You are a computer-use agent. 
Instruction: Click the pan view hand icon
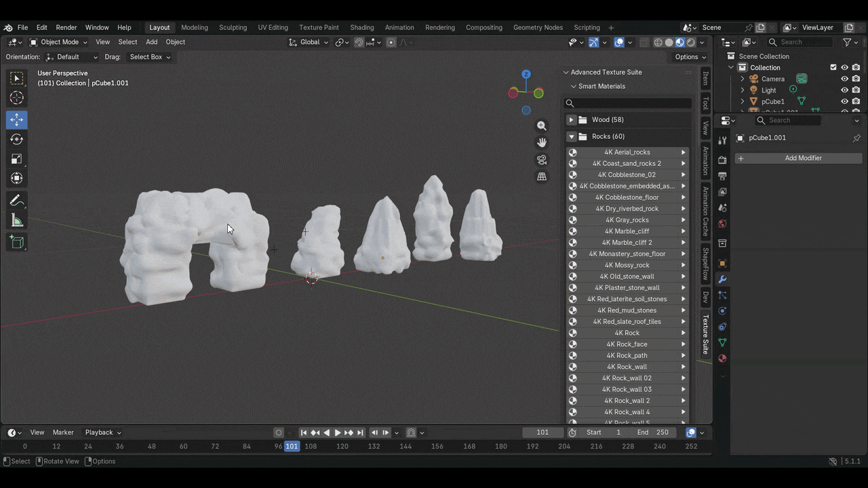tap(542, 142)
